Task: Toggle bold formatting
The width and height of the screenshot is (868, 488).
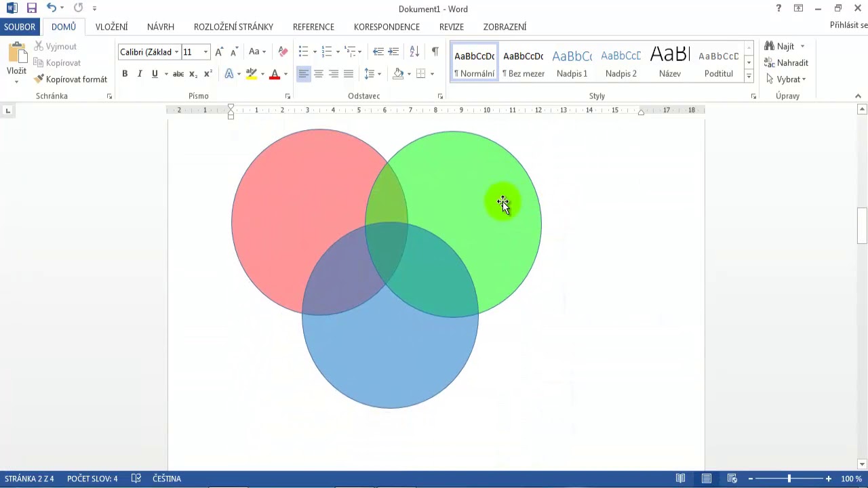Action: [x=125, y=74]
